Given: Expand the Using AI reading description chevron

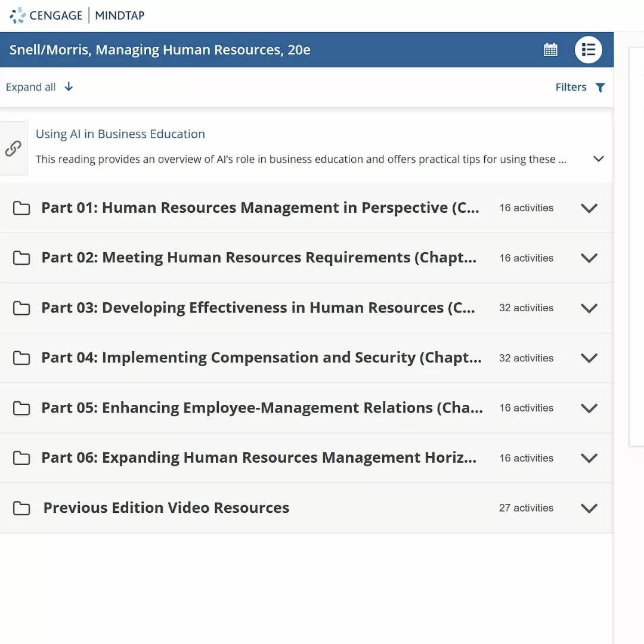Looking at the screenshot, I should point(599,159).
